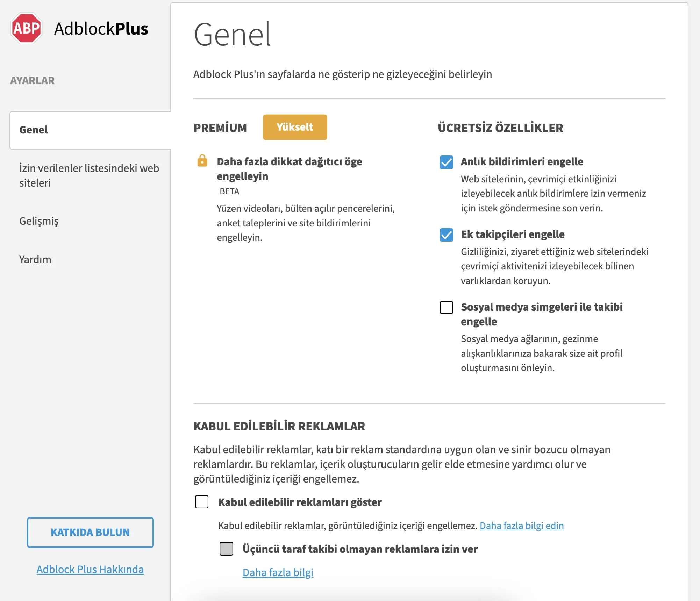
Task: Enable Sosyal medya simgeleri takibi engelle
Action: 446,307
